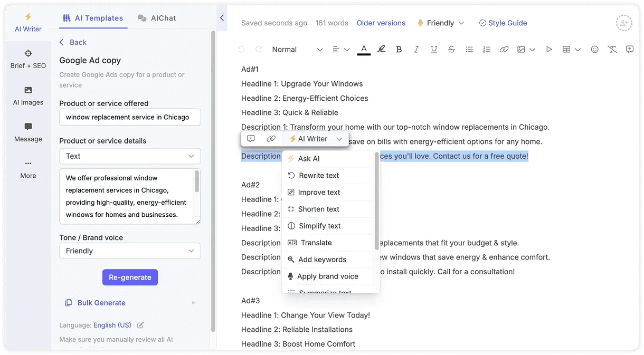
Task: Toggle the AI Writer floating dropdown
Action: tap(316, 139)
